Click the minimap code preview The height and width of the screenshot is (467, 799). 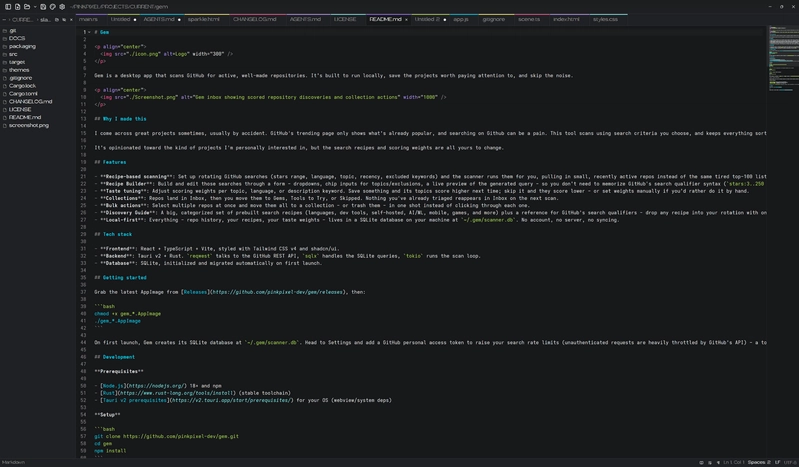(x=783, y=59)
